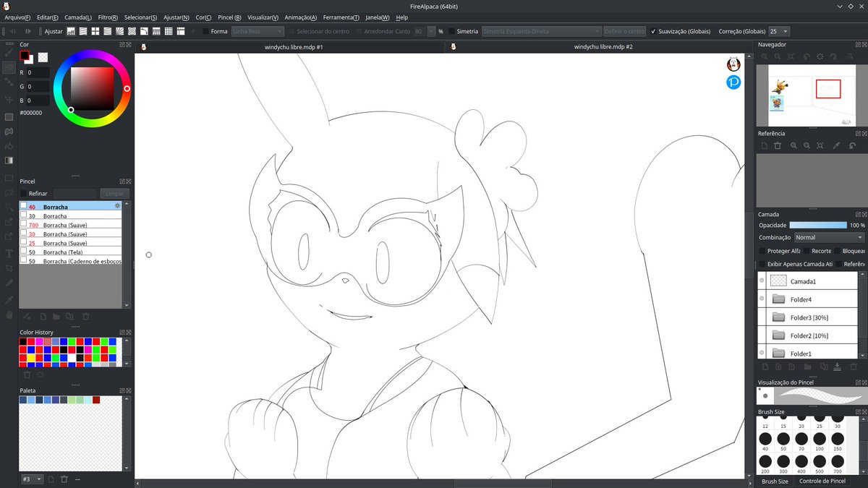Click the transparent color swatch in Cor panel
Screen dimensions: 868x488
tap(43, 57)
